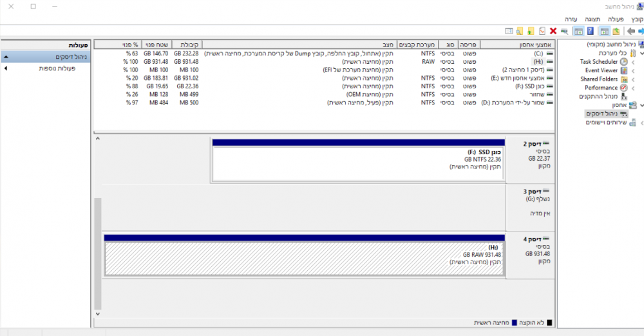
Task: Open the קובץ menu
Action: [637, 19]
